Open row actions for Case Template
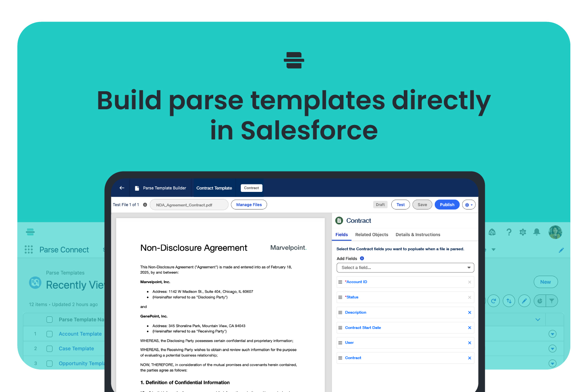This screenshot has height=392, width=588. point(553,349)
